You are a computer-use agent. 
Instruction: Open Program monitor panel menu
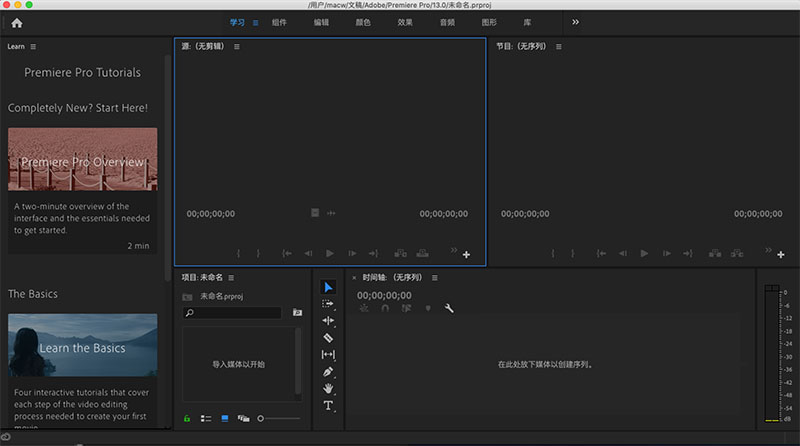click(559, 46)
